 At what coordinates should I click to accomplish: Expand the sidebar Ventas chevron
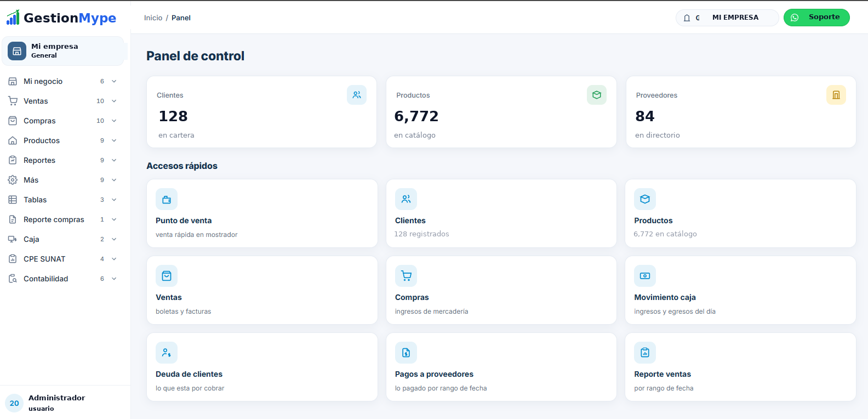tap(114, 101)
